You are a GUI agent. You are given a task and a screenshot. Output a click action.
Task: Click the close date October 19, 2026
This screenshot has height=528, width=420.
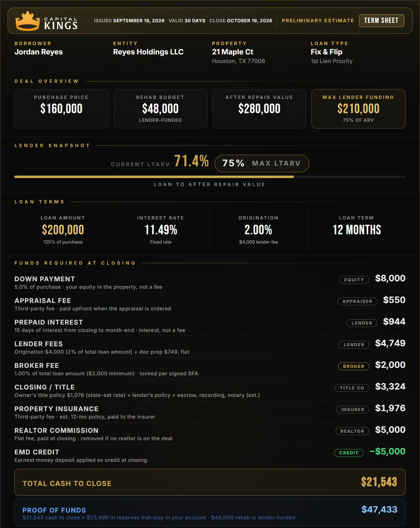pos(250,21)
